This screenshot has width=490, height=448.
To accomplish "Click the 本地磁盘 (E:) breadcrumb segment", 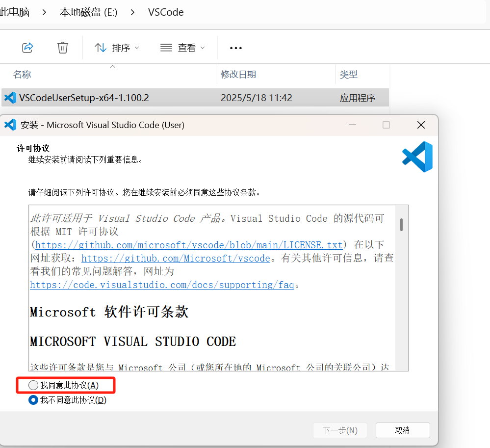I will 88,12.
